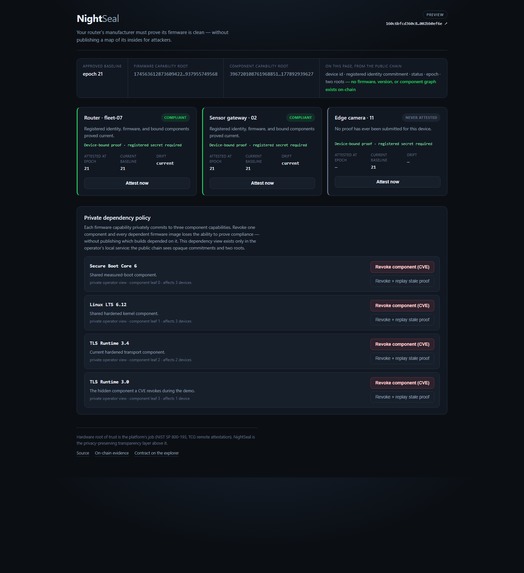Open the On-chain evidence link

[x=112, y=453]
